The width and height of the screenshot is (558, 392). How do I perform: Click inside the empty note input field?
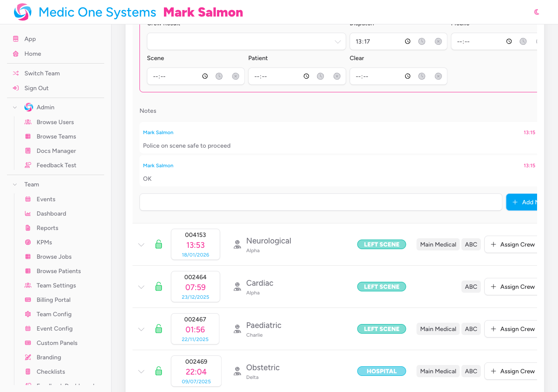pos(320,202)
